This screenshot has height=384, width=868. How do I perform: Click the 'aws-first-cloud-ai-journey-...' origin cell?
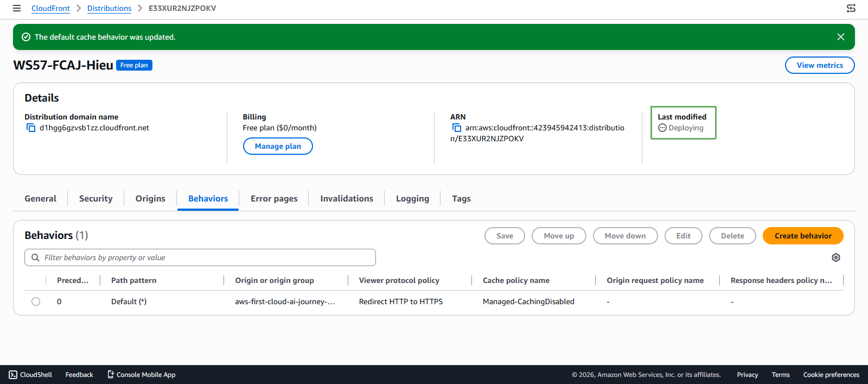(285, 301)
